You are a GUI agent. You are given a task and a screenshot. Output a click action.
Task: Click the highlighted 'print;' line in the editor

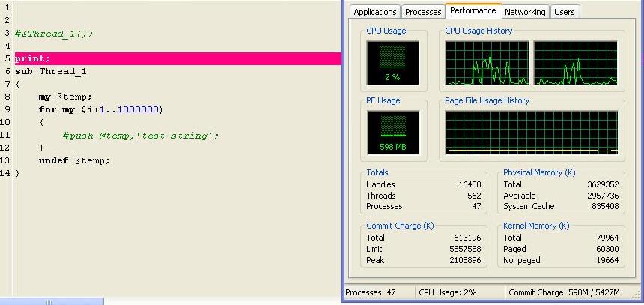[177, 58]
